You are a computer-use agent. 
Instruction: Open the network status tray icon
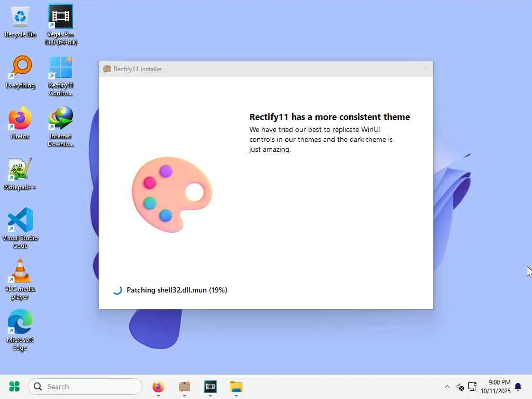pyautogui.click(x=472, y=387)
